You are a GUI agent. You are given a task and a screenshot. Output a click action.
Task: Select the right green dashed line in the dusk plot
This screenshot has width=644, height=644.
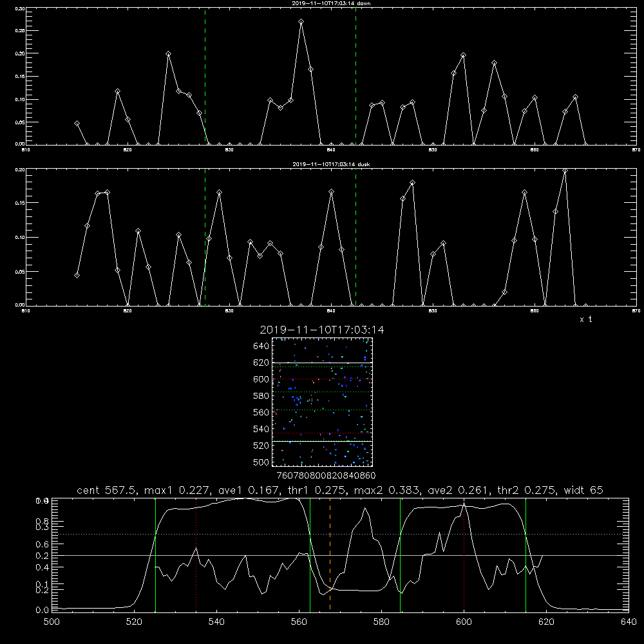[x=355, y=237]
